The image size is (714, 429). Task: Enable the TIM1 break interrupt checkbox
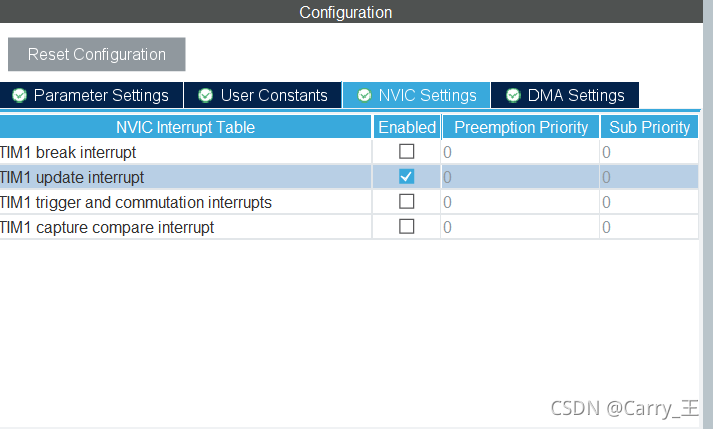click(407, 152)
